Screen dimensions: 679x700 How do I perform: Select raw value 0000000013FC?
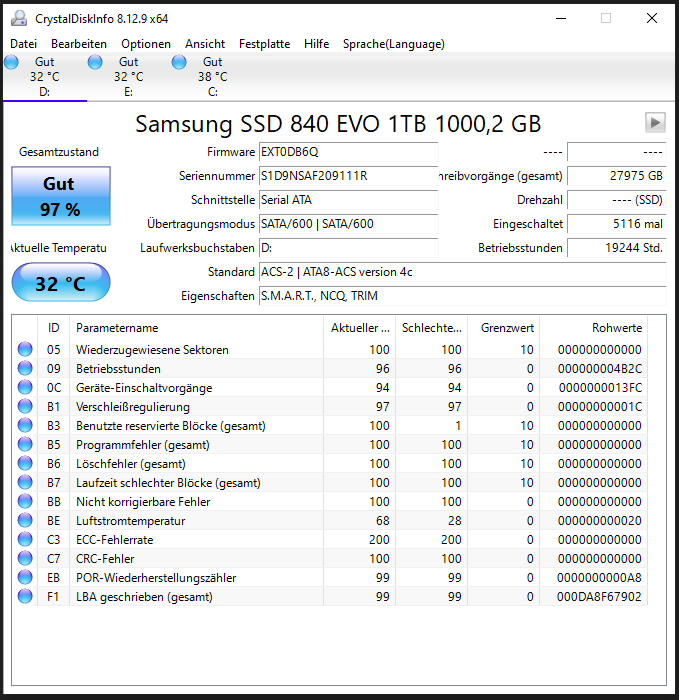[600, 388]
